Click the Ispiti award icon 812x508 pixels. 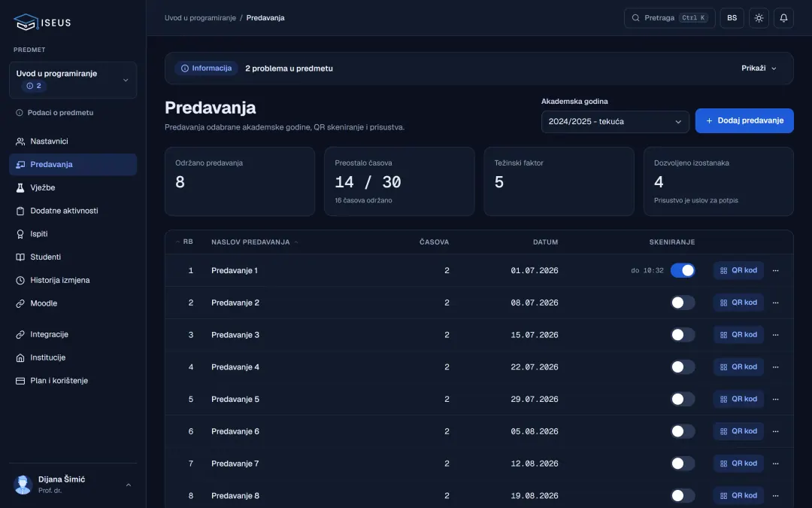(20, 234)
